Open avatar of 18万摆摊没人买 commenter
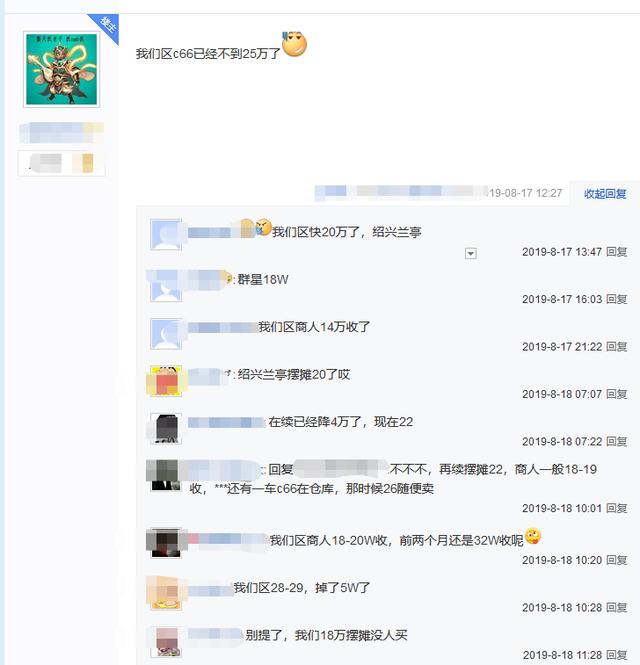Screen dimensions: 640x665 coord(166,642)
